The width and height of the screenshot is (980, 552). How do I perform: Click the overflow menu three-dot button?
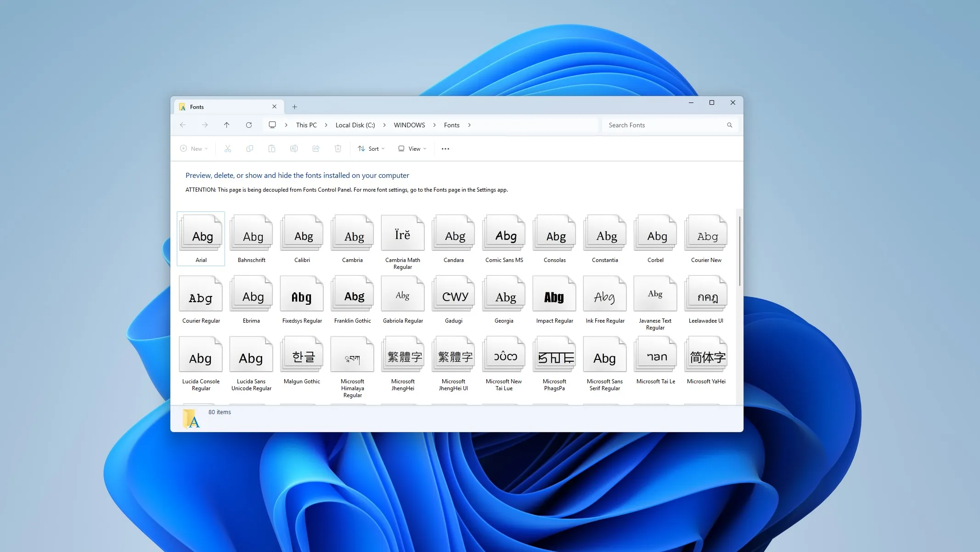click(445, 148)
